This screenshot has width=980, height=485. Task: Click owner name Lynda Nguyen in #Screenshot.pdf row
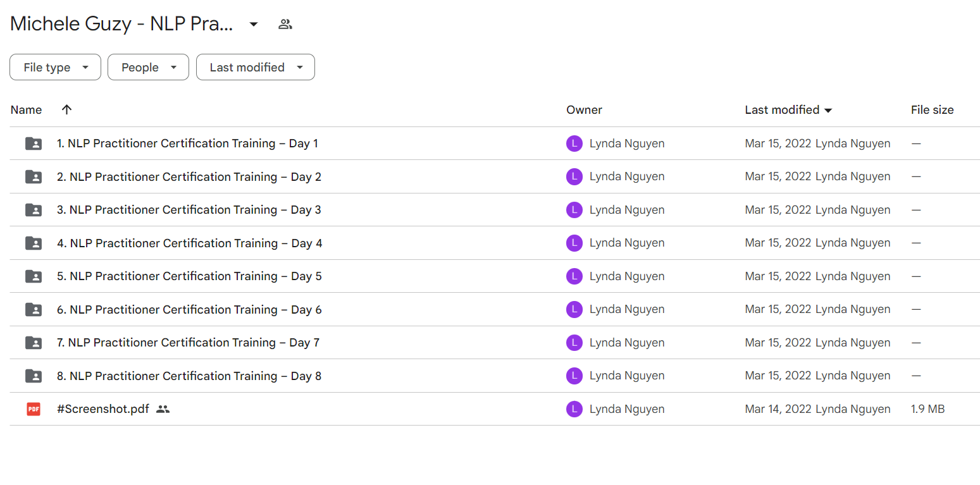pos(627,409)
